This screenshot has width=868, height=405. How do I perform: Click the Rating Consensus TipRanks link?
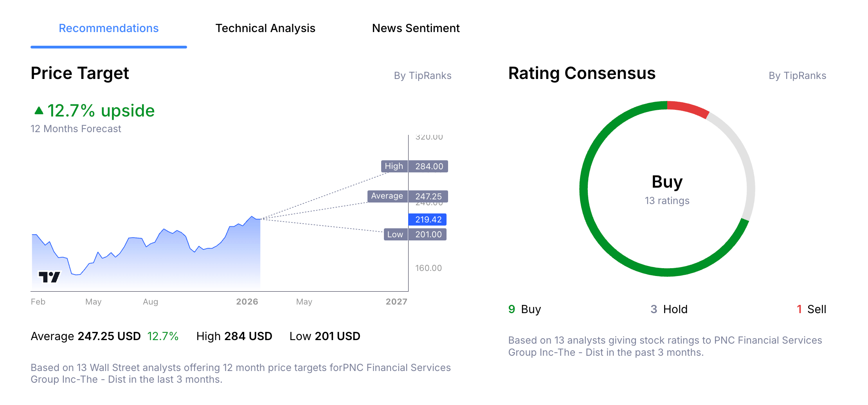[x=798, y=75]
